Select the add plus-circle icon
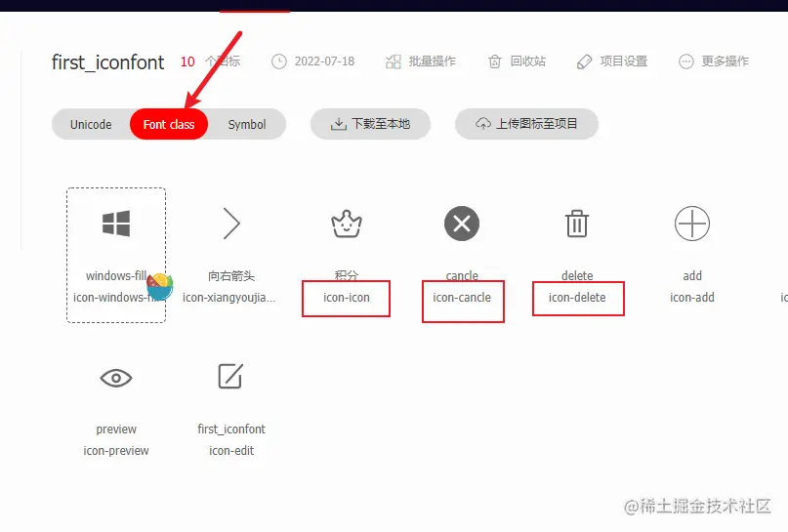 click(x=692, y=224)
